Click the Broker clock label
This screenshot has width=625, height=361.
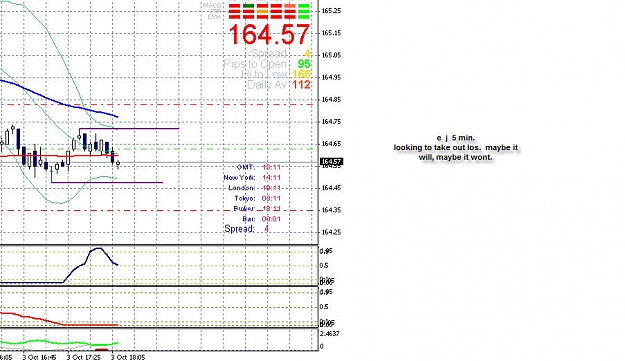(x=244, y=208)
